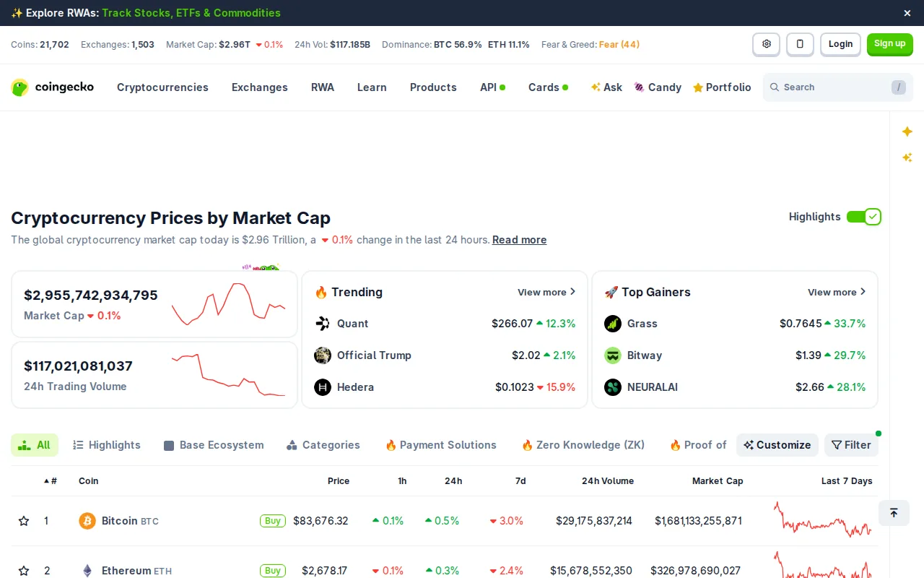This screenshot has height=578, width=924.
Task: Expand Trending via View more
Action: click(x=546, y=292)
